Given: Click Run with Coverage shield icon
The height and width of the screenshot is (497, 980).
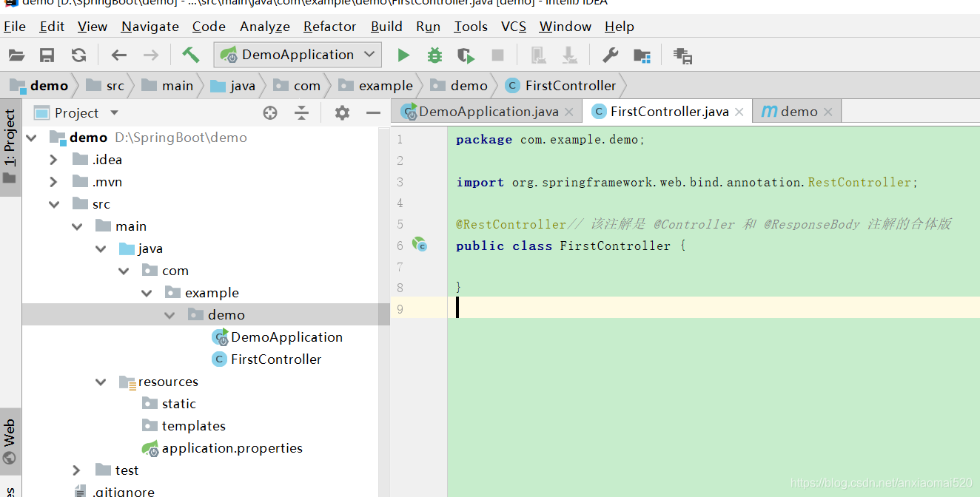Looking at the screenshot, I should [x=466, y=55].
